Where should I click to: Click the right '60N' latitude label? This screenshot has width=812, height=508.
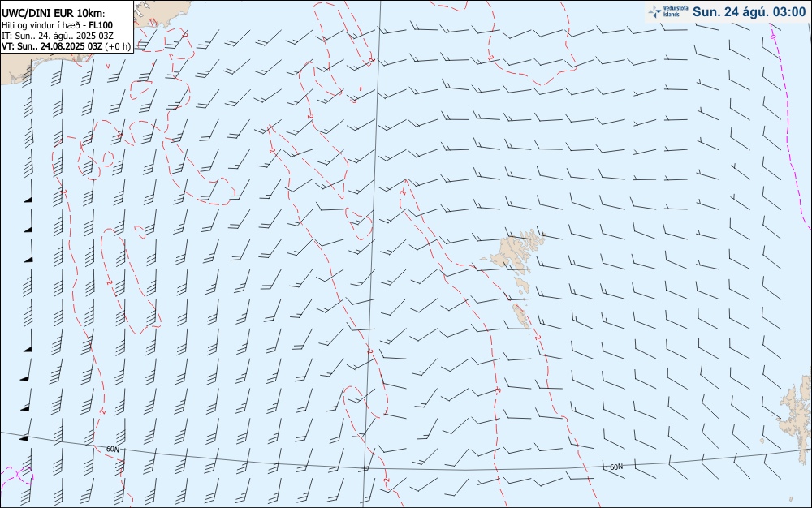coord(615,467)
